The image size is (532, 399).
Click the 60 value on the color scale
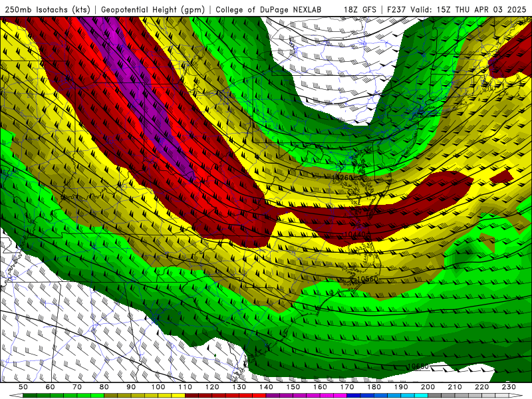point(51,387)
